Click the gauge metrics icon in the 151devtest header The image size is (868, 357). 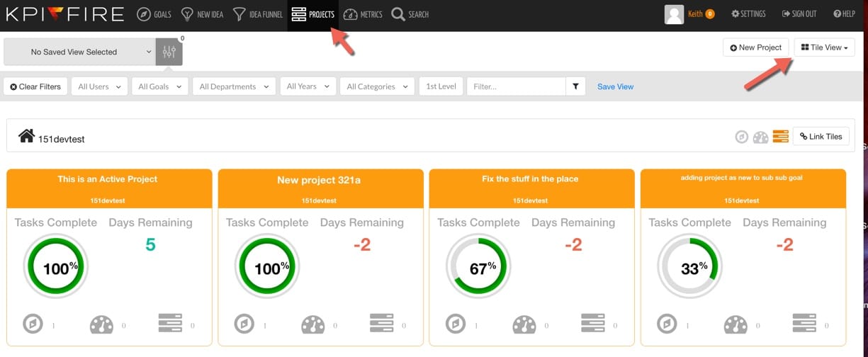pyautogui.click(x=760, y=137)
